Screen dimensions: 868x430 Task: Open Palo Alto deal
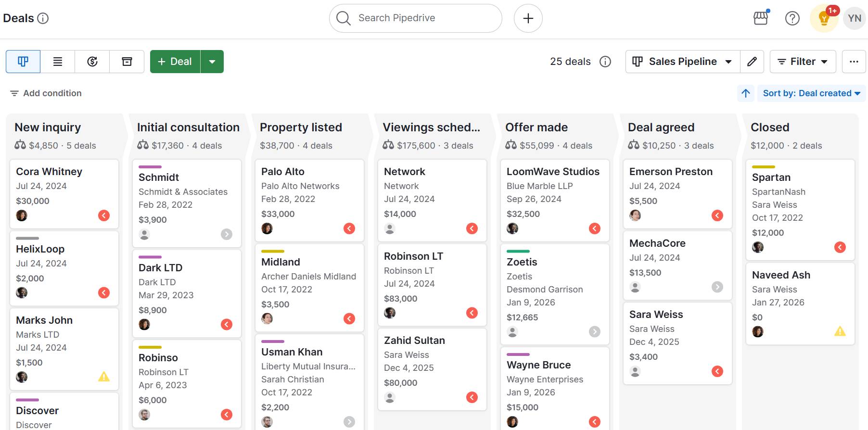click(x=309, y=201)
